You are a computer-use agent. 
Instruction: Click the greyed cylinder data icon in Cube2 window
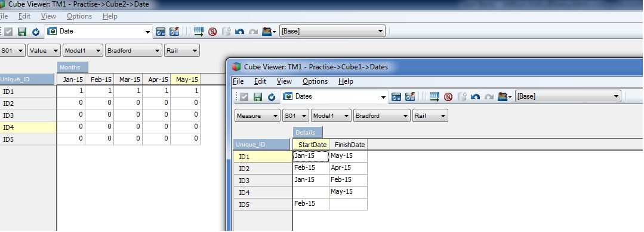coord(226,32)
